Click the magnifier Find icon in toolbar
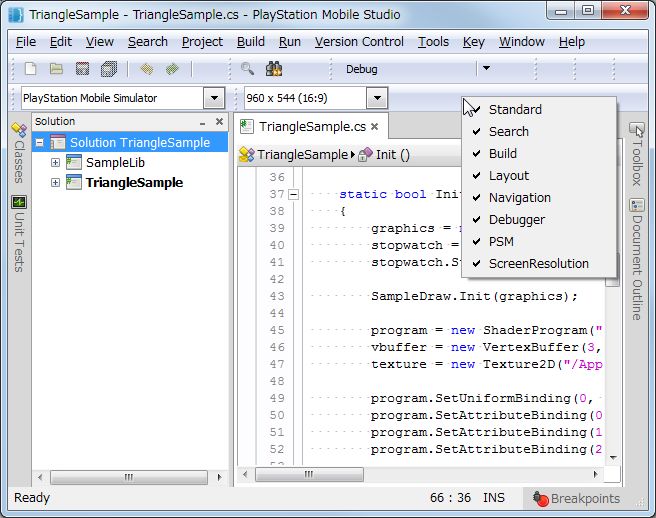The height and width of the screenshot is (518, 656). 248,69
